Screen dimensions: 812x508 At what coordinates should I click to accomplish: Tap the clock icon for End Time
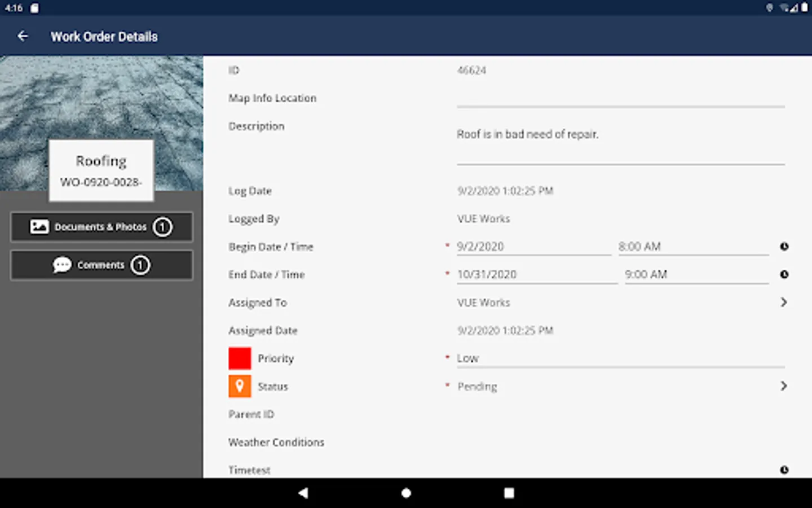(x=784, y=274)
